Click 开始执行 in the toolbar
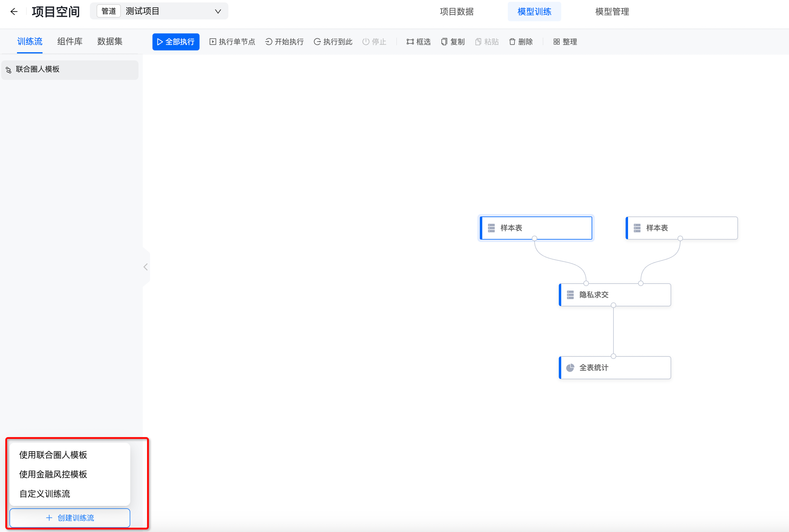 (284, 42)
